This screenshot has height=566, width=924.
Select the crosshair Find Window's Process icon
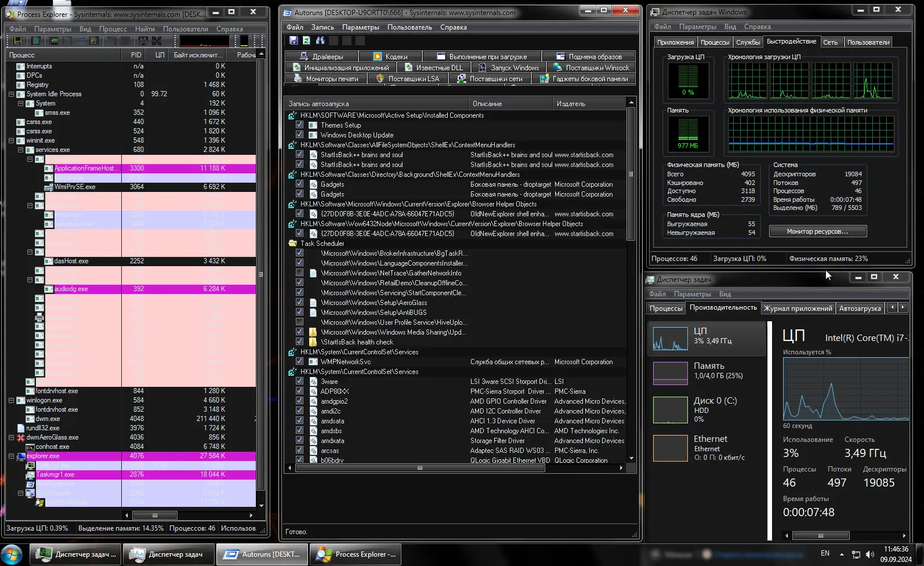coord(157,41)
